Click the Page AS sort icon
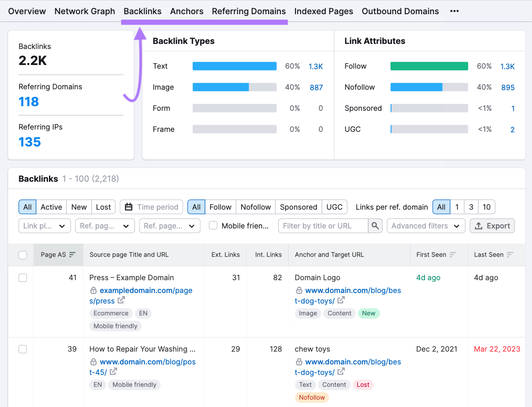Screen dimensions: 532x407 72,255
